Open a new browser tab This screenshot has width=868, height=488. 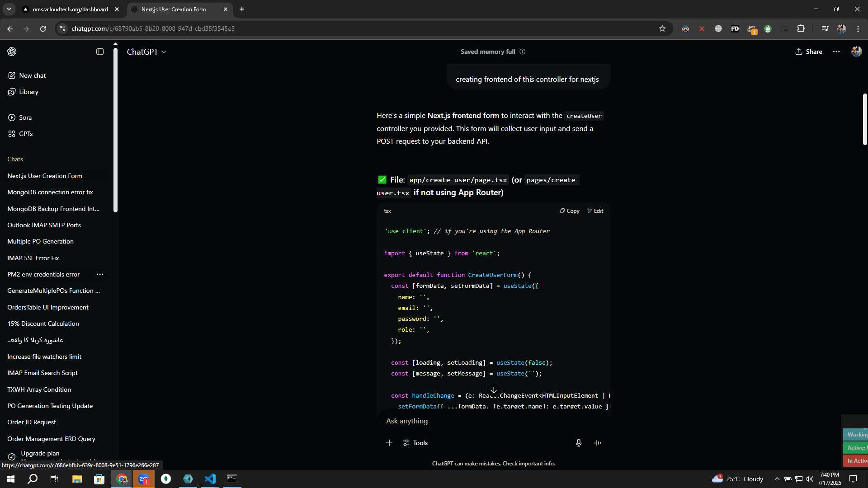coord(242,9)
